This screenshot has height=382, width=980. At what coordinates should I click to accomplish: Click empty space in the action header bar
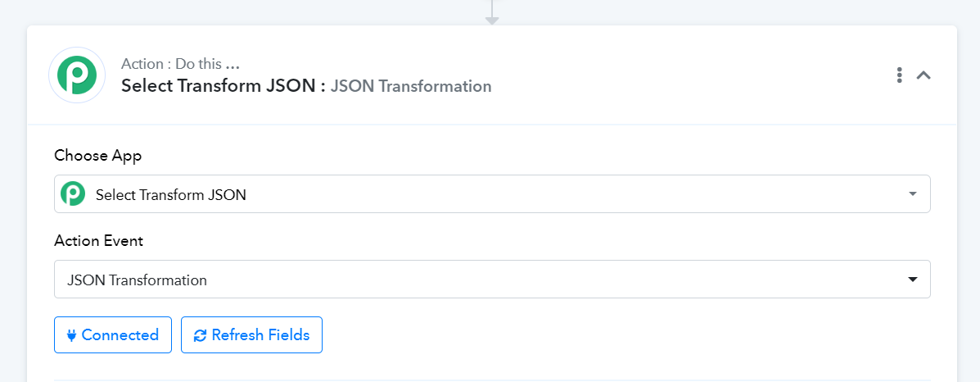click(x=688, y=75)
